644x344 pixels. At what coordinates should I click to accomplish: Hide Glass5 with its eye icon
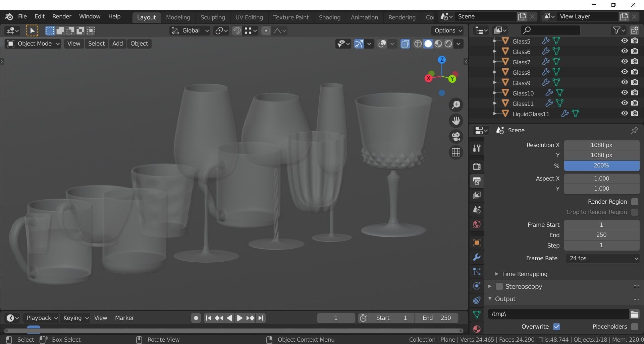pos(624,41)
